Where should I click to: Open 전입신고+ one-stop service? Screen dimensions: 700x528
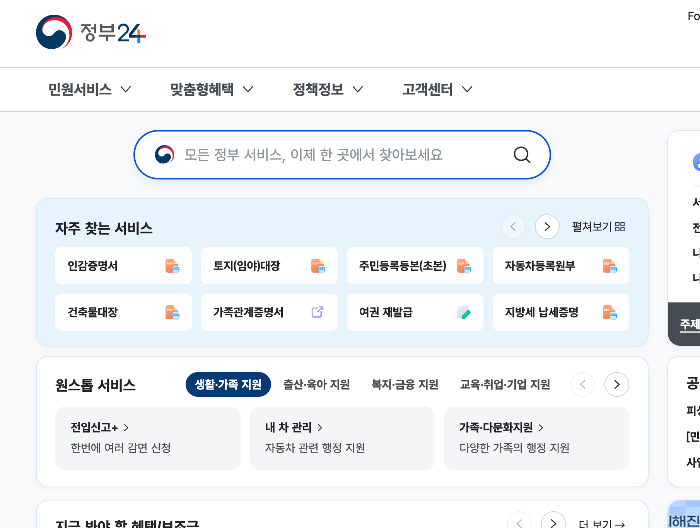148,438
